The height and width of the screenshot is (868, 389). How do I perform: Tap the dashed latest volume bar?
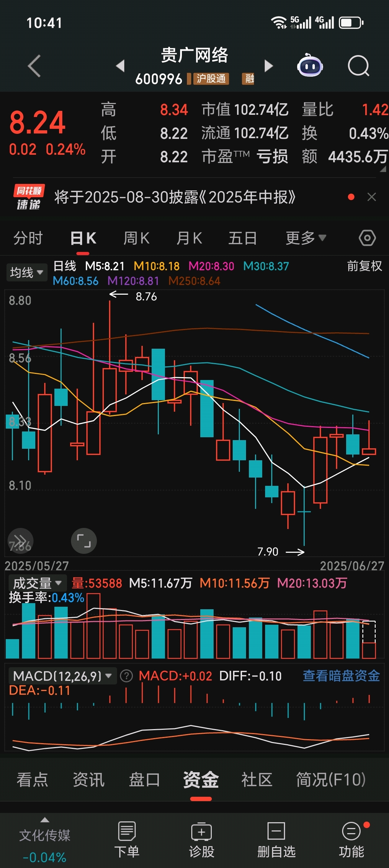click(369, 639)
